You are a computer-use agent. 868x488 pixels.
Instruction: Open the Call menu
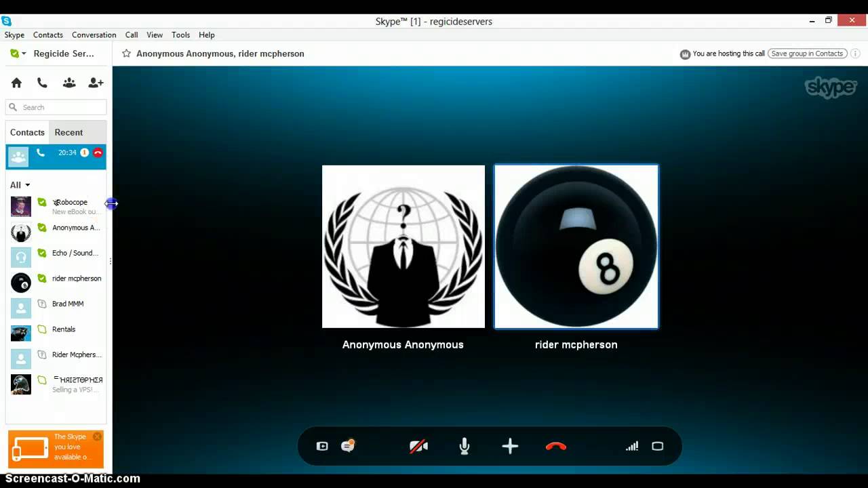(x=132, y=35)
